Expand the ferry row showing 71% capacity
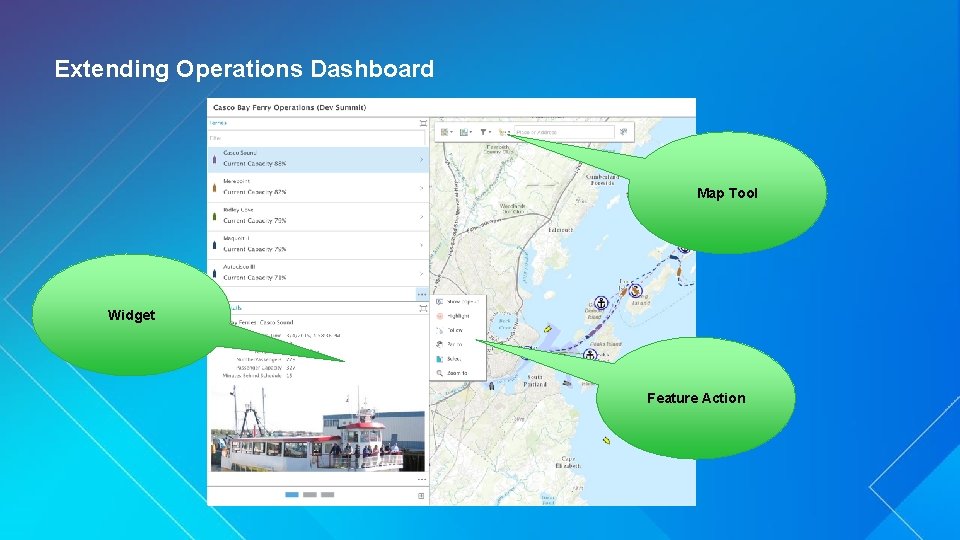 421,274
